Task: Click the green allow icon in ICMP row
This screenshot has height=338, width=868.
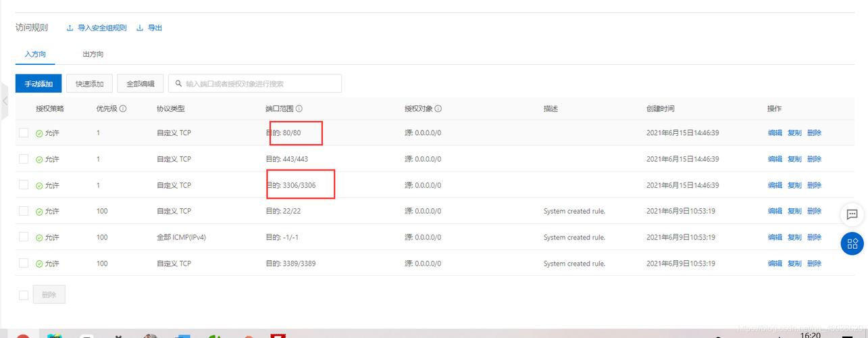Action: (39, 238)
